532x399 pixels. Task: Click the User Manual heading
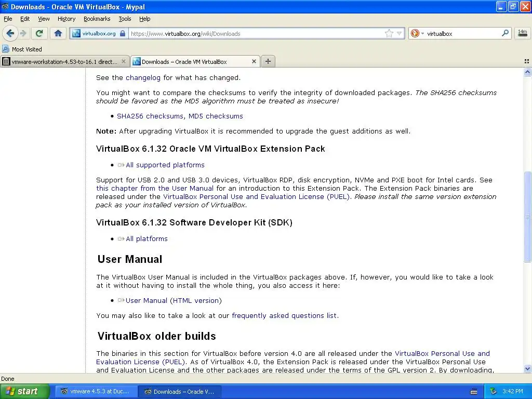tap(130, 259)
